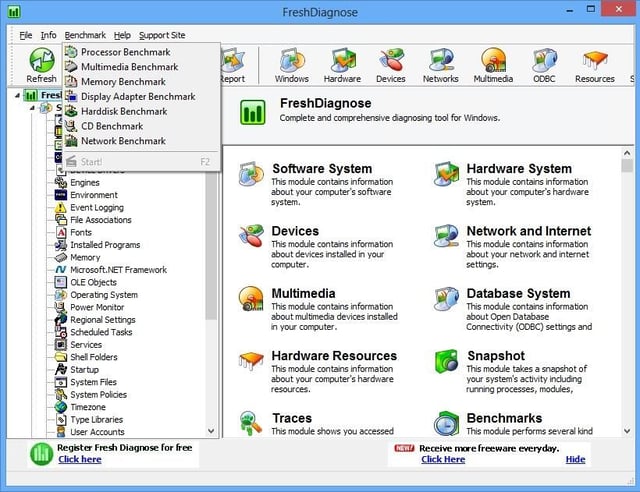Screen dimensions: 640x492
Task: Click the Microsoft.NET Framework icon
Action: point(60,270)
